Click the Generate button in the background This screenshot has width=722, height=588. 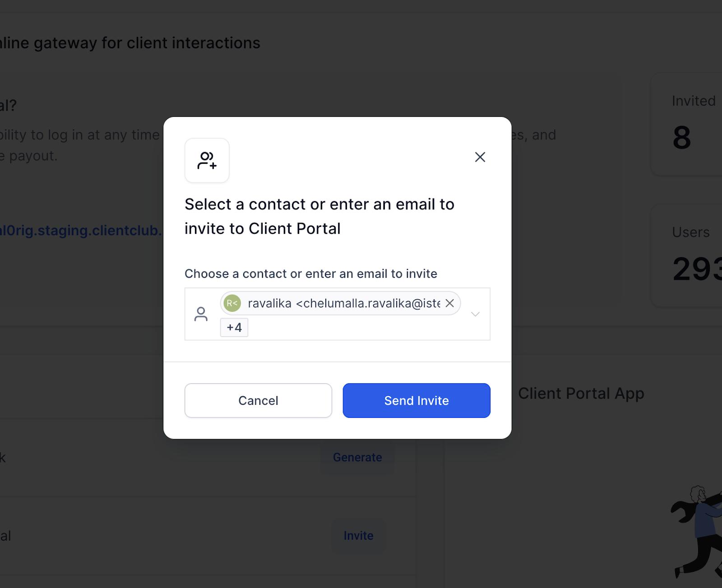pos(357,458)
